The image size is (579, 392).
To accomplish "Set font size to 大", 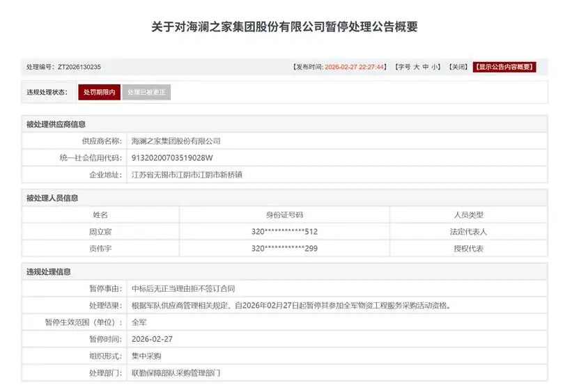I will (x=416, y=67).
